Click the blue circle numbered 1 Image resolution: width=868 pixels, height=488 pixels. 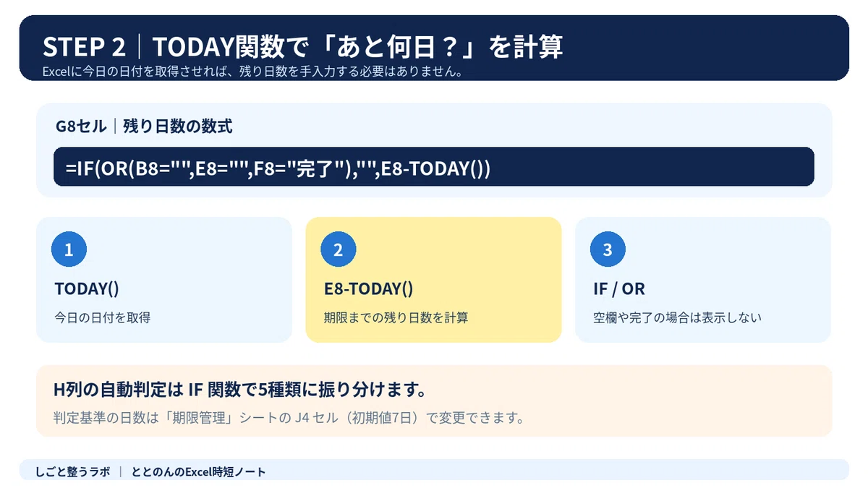click(x=69, y=250)
